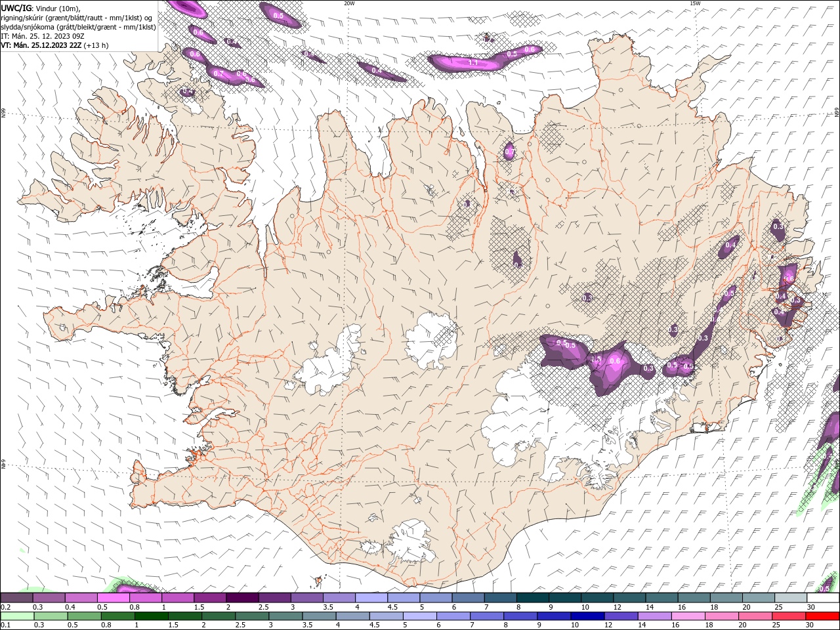Viewport: 840px width, 630px height.
Task: Click the white snow swatch labeled 30
Action: point(823,598)
